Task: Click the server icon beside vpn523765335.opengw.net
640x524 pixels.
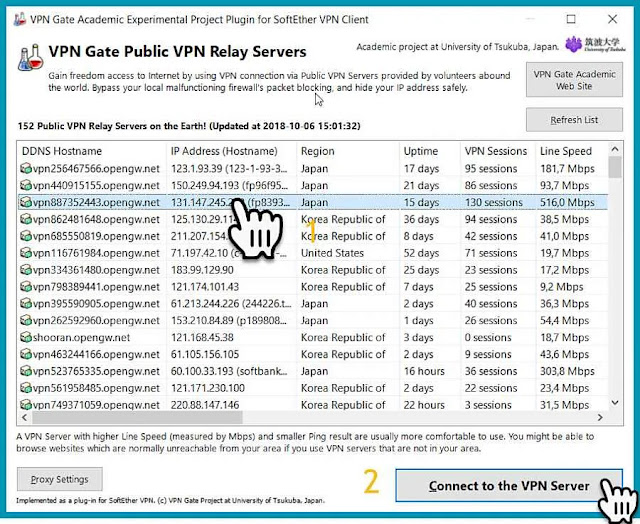Action: (x=26, y=371)
